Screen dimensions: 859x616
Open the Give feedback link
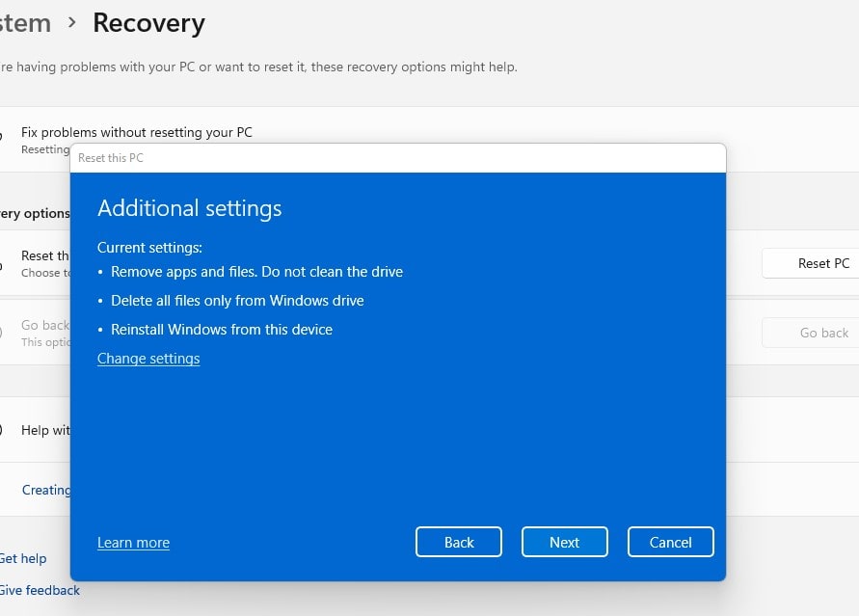(x=40, y=590)
